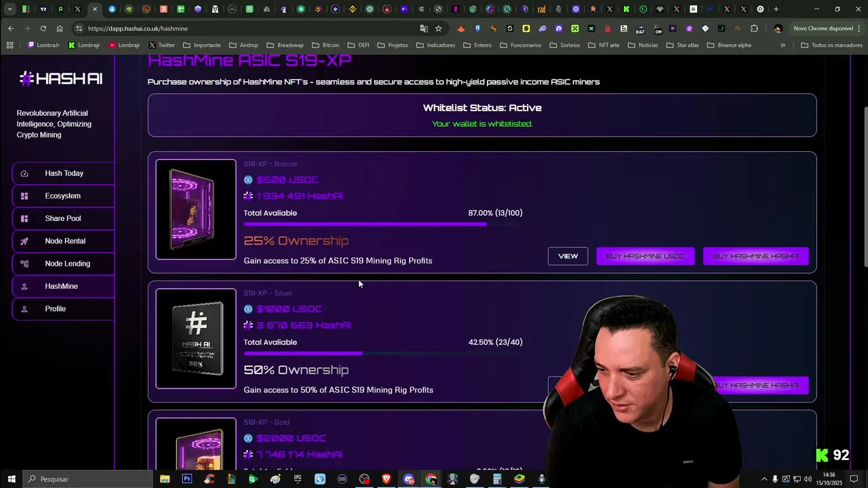Select HashMine in sidebar
This screenshot has width=868, height=488.
[x=63, y=286]
